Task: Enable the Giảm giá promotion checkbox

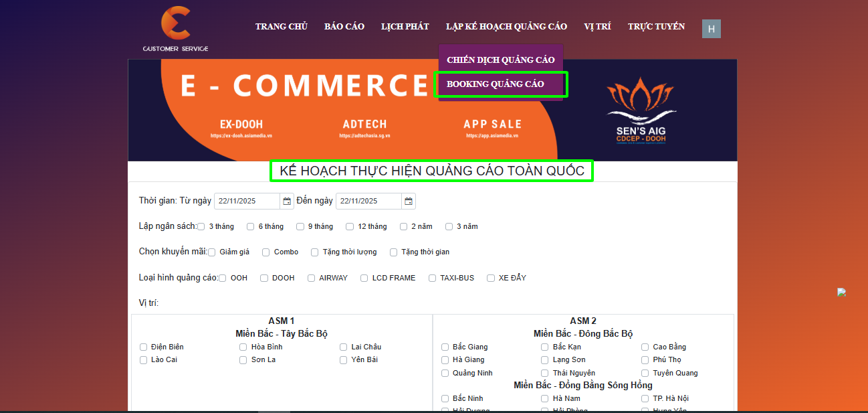Action: coord(212,252)
